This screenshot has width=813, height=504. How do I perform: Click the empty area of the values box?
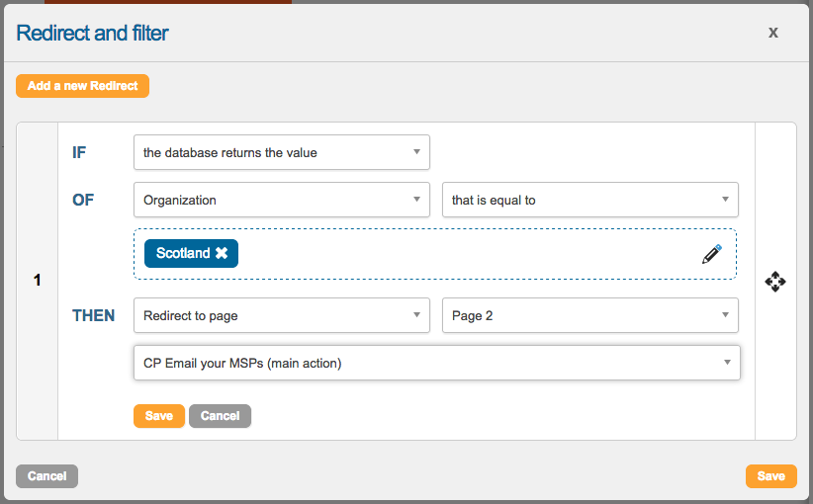(465, 254)
